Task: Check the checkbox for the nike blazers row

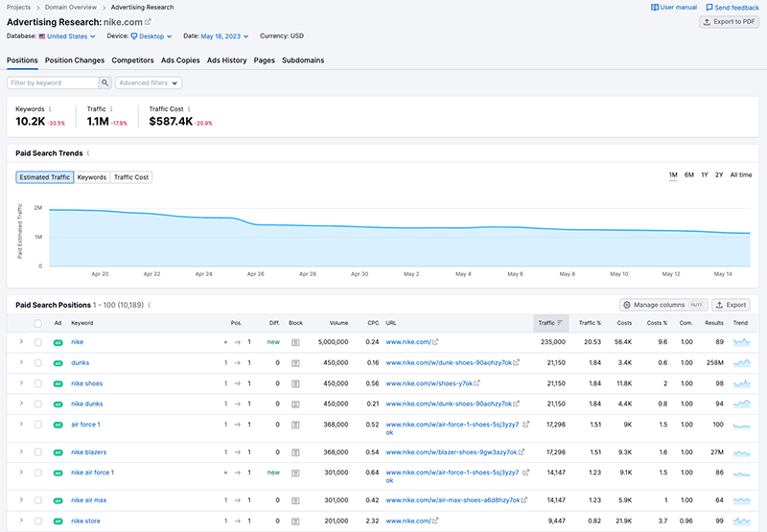Action: pyautogui.click(x=38, y=452)
